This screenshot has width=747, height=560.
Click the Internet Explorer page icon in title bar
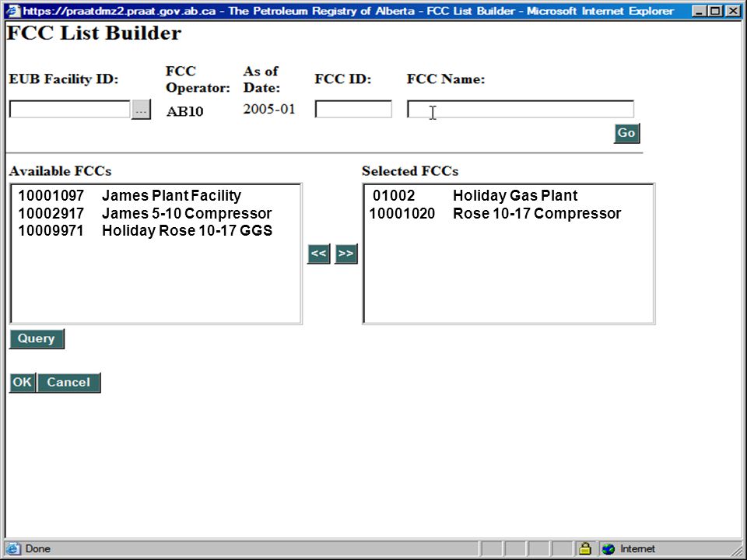click(13, 10)
